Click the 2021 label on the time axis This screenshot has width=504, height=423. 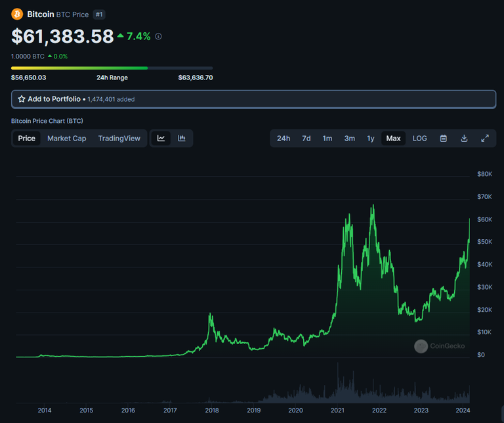[x=337, y=410]
